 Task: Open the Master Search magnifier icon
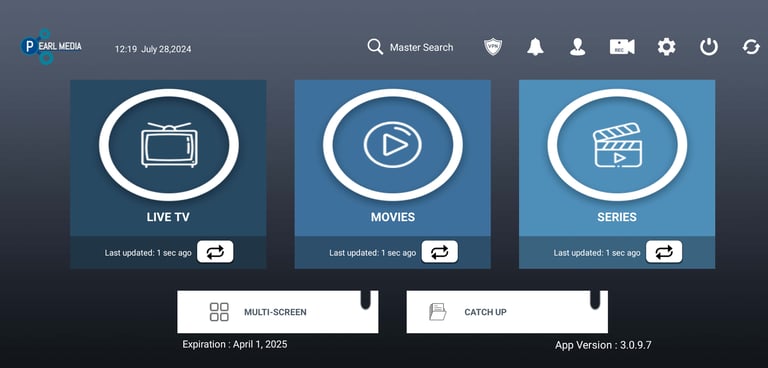(x=375, y=47)
